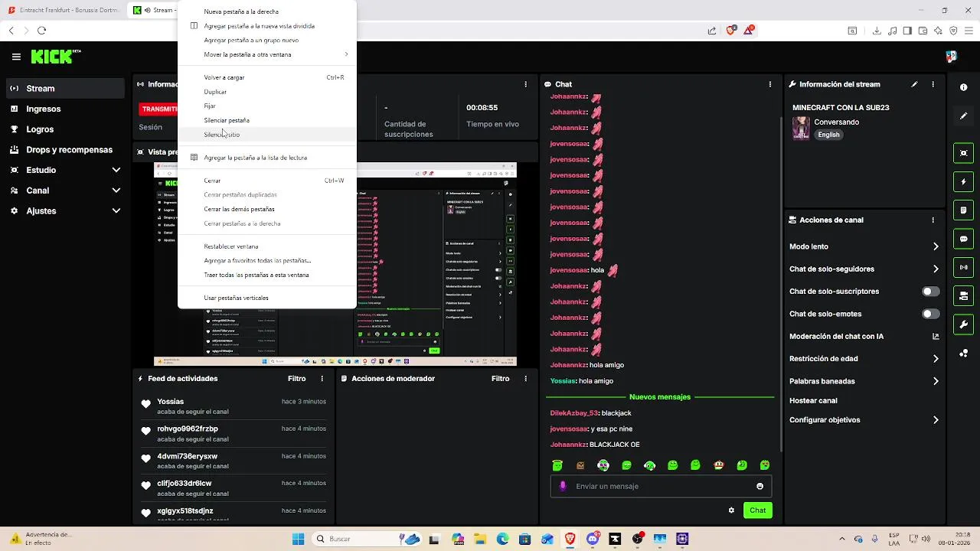
Task: Open Drops y recompensas in sidebar
Action: [65, 150]
